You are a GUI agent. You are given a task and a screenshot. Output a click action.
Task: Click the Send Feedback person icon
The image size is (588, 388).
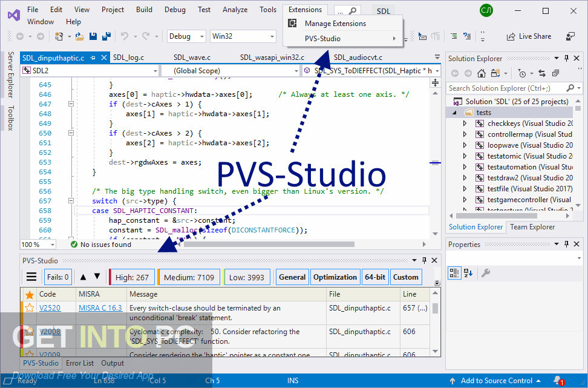pyautogui.click(x=570, y=36)
